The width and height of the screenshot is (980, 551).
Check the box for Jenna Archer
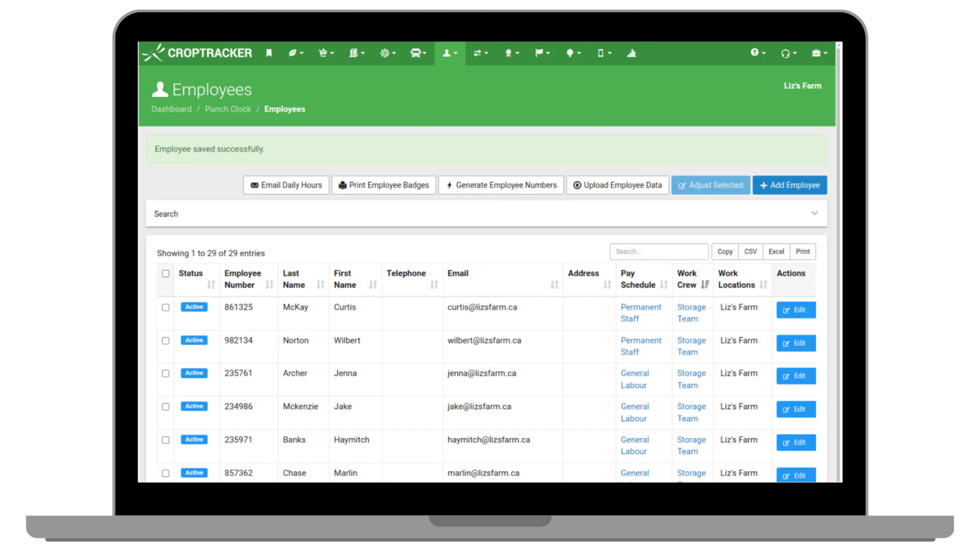[x=166, y=374]
